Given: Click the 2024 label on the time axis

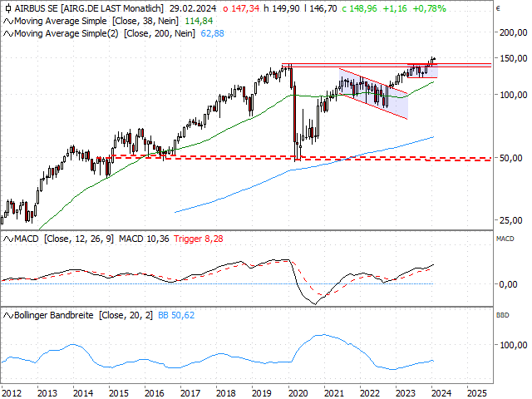Looking at the screenshot, I should click(441, 393).
